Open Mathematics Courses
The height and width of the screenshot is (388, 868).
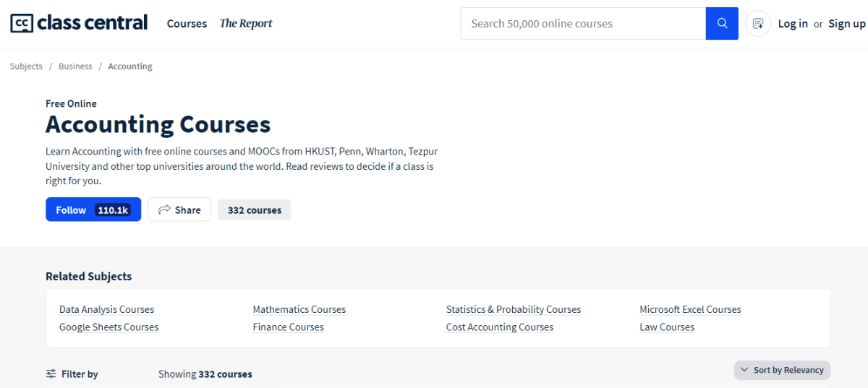coord(299,309)
